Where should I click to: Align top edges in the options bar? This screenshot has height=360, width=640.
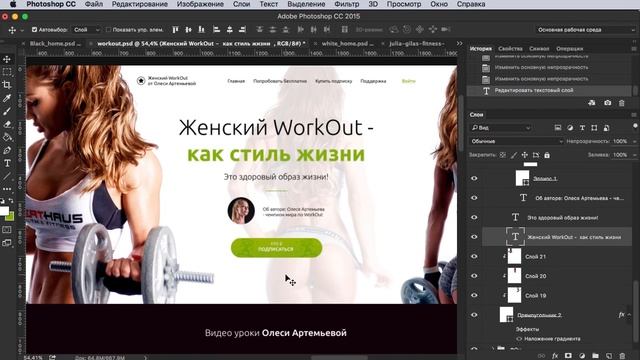(175, 29)
